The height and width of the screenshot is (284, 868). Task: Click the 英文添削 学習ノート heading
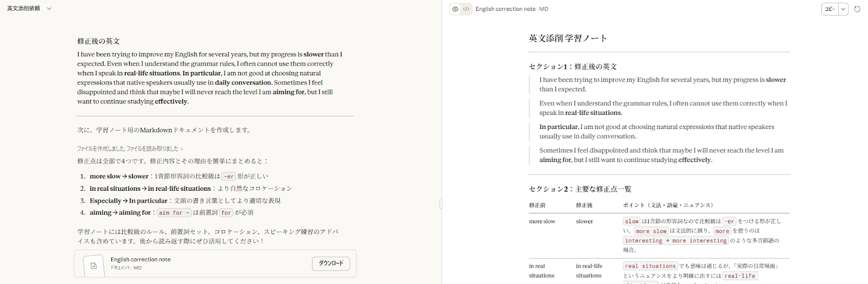point(567,38)
